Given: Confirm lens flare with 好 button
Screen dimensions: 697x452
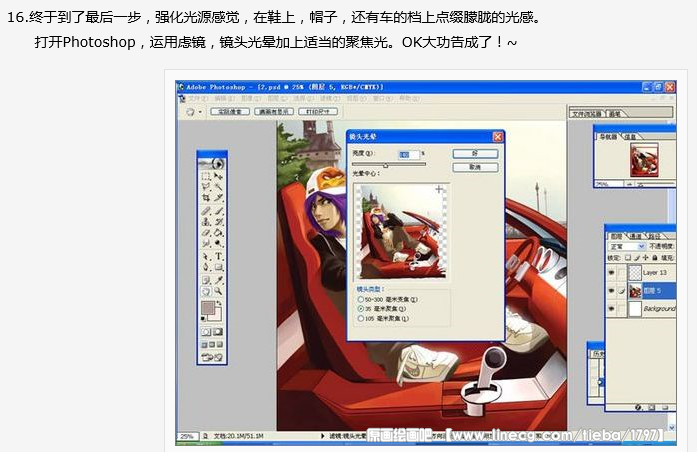Looking at the screenshot, I should (x=475, y=153).
